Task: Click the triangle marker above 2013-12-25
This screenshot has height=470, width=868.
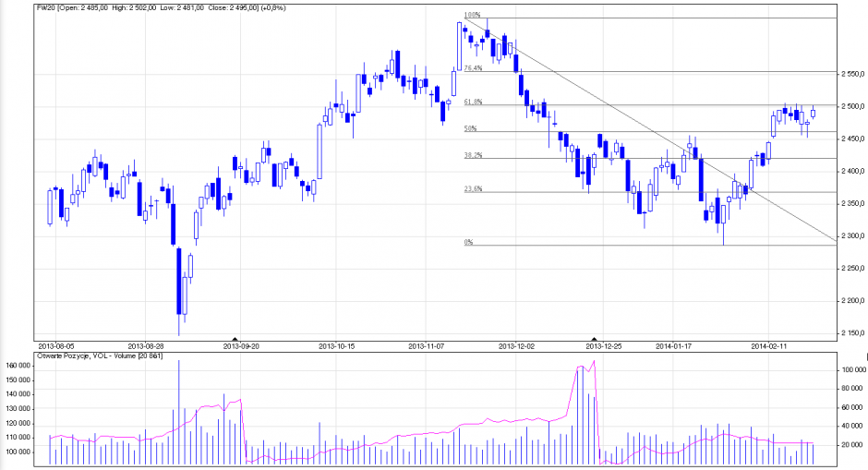Action: pyautogui.click(x=595, y=339)
